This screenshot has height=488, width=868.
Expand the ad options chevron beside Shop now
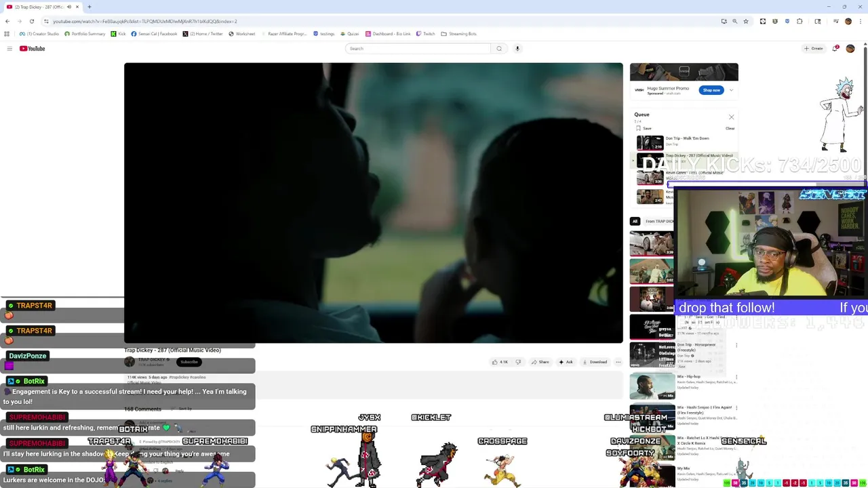coord(731,90)
